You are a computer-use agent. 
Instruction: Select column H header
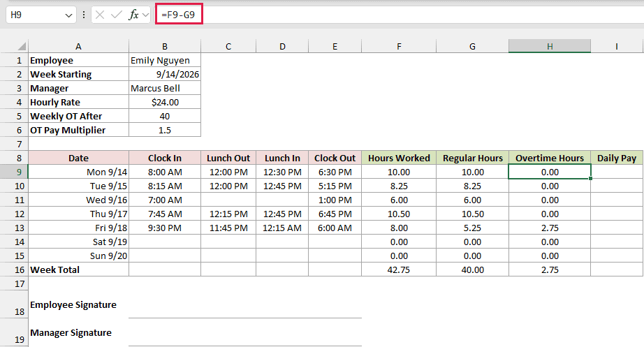tap(550, 46)
